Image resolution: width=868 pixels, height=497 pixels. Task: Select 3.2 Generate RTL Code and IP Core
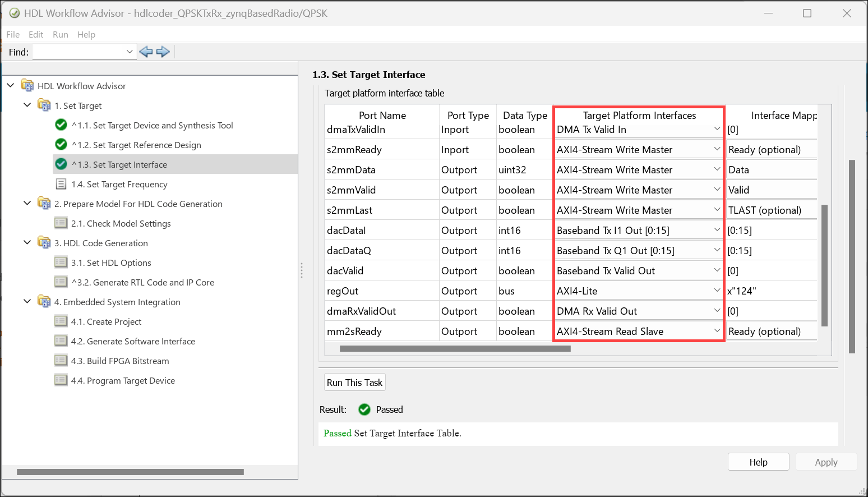click(x=142, y=282)
